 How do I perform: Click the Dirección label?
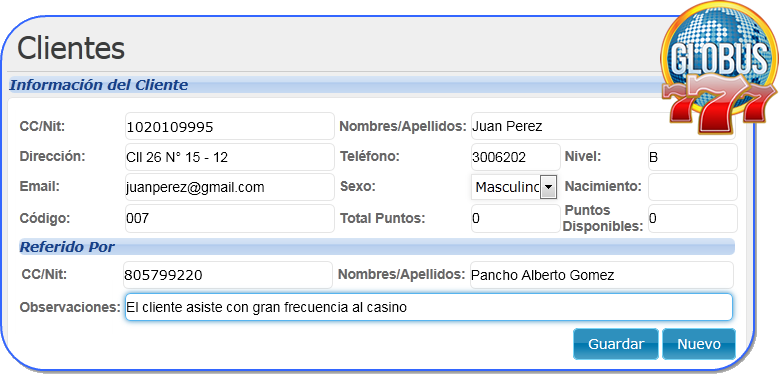53,156
